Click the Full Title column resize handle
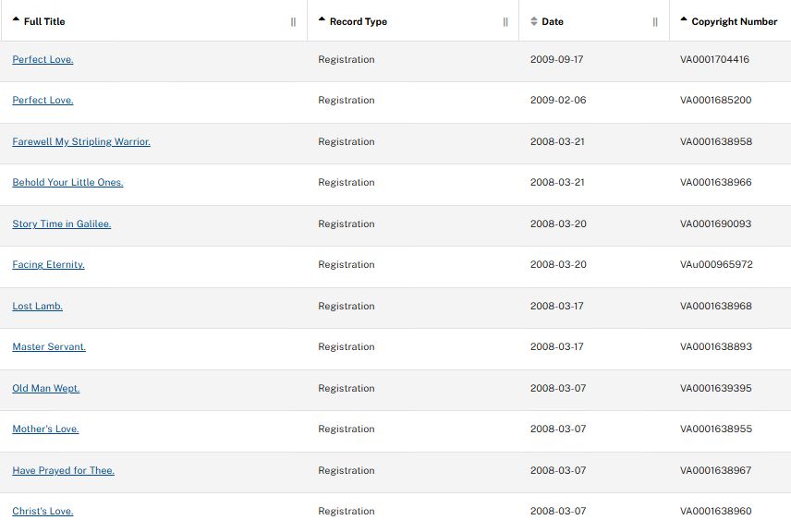Image resolution: width=791 pixels, height=532 pixels. (293, 22)
